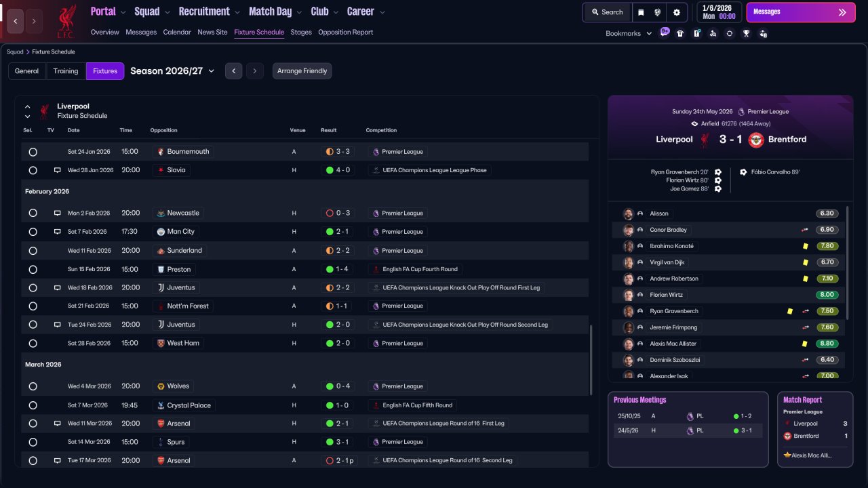Select the Preston fixture radio button
The height and width of the screenshot is (488, 868).
[x=33, y=269]
